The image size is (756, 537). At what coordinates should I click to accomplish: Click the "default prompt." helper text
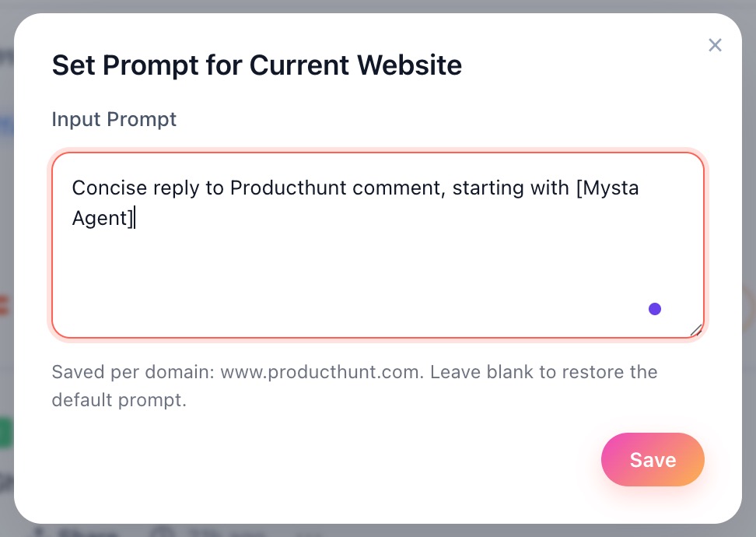119,402
